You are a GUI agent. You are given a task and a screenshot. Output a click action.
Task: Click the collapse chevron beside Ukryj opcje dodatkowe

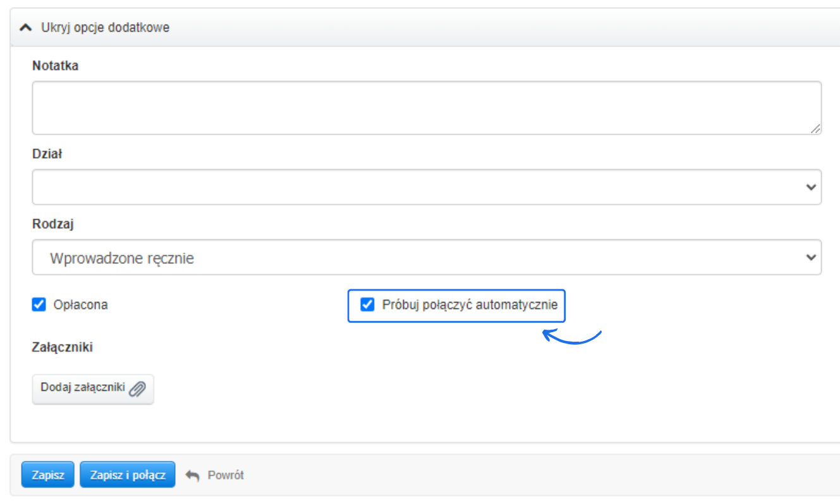point(26,28)
